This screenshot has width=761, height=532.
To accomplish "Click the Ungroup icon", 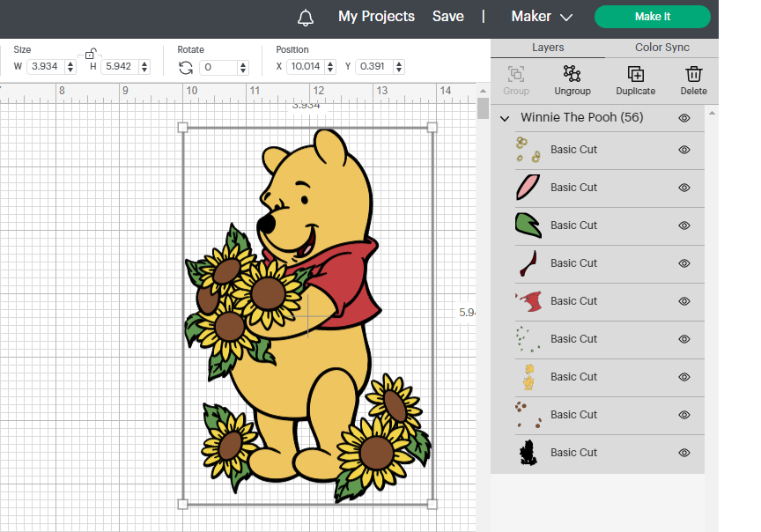I will pyautogui.click(x=573, y=74).
